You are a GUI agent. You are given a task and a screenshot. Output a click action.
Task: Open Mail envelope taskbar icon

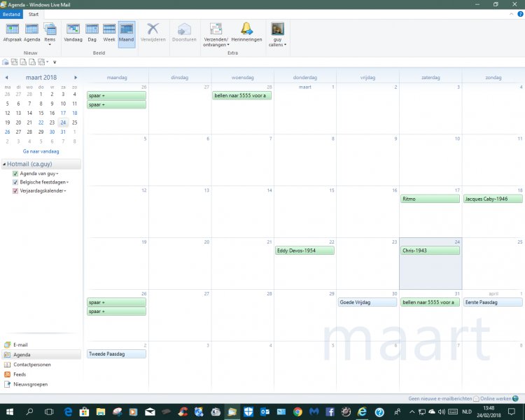tap(150, 412)
